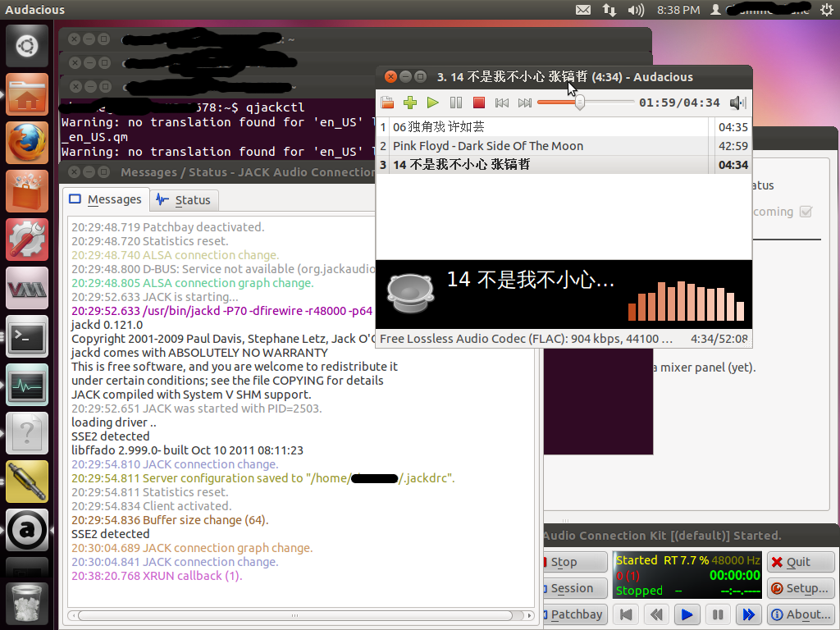This screenshot has width=840, height=630.
Task: Skip to previous track in Audacious
Action: point(502,103)
